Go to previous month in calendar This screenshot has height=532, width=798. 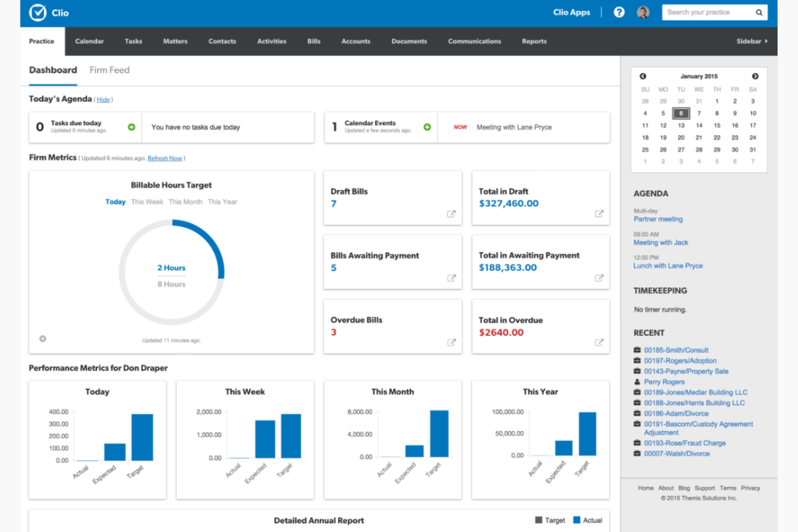643,76
